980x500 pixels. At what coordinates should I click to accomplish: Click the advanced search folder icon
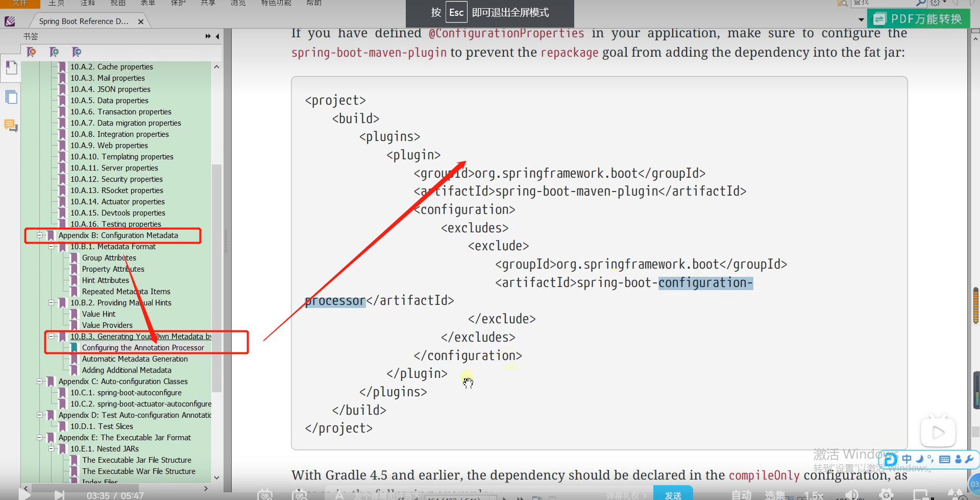pos(843,3)
